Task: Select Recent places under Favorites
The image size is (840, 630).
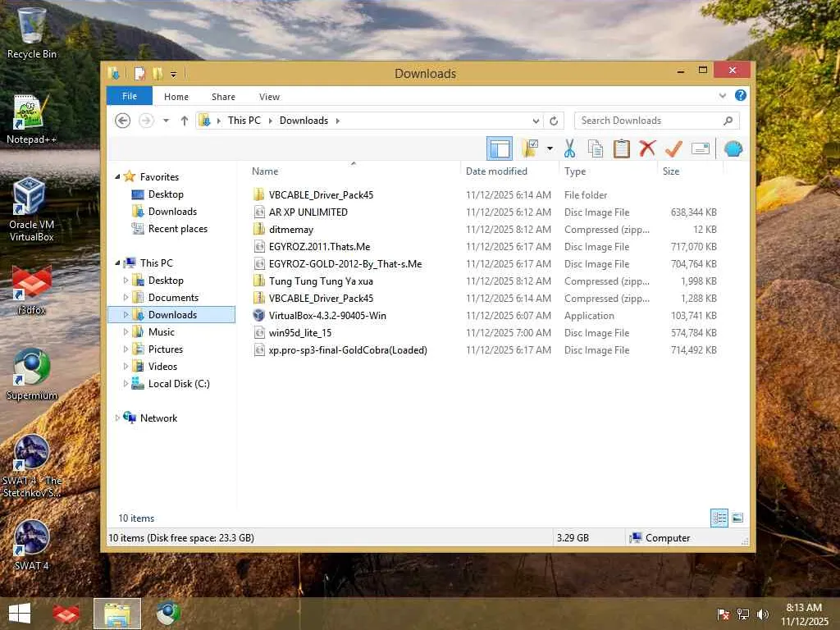Action: point(177,229)
